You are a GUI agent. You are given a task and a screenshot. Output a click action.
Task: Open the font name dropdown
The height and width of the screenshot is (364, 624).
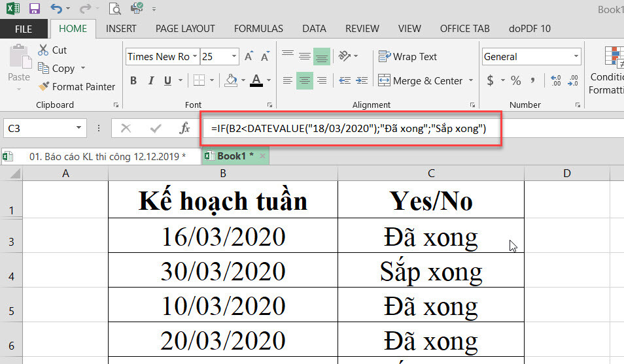(195, 56)
